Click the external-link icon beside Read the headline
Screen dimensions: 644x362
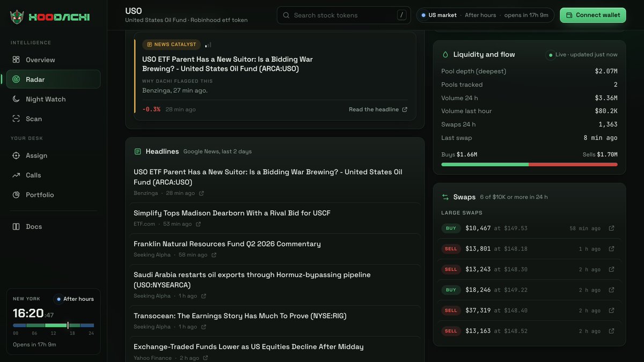[405, 109]
